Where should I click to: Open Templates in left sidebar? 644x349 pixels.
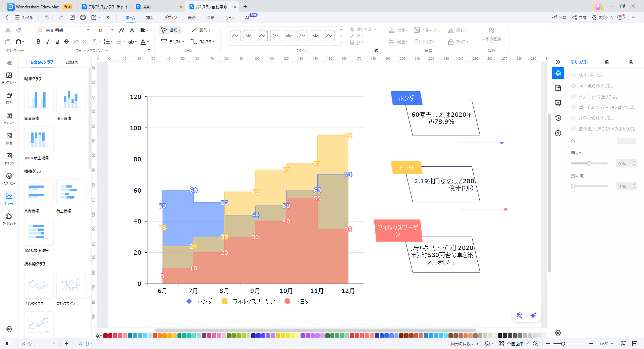click(9, 78)
